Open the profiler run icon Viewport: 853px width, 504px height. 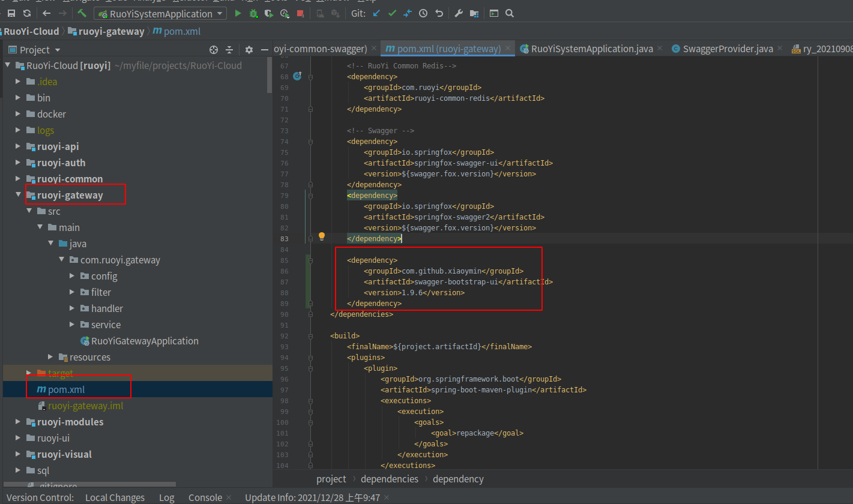point(285,13)
